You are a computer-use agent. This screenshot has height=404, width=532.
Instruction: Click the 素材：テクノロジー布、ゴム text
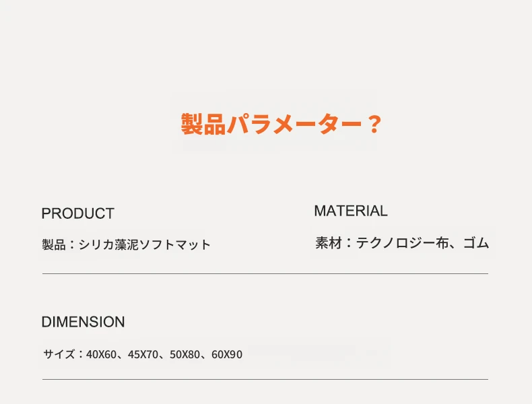point(402,243)
